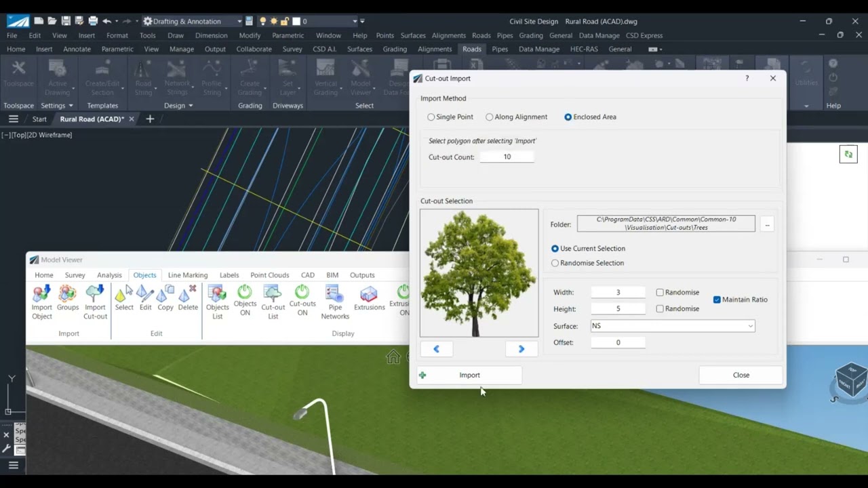The image size is (868, 488).
Task: Open the Surface dropdown showing NS
Action: (673, 326)
